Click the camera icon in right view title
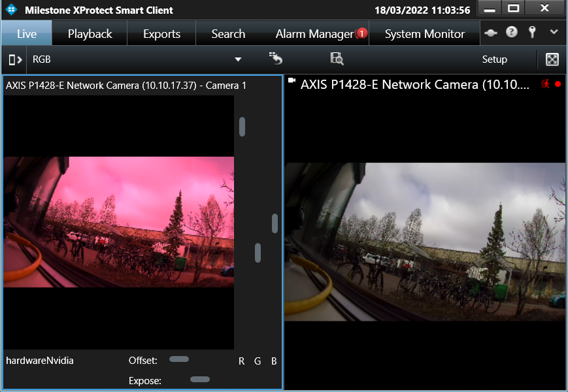 click(292, 80)
